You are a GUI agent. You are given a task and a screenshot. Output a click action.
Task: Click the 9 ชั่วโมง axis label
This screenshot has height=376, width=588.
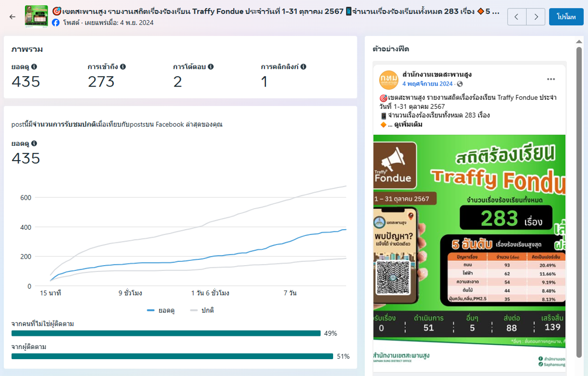pyautogui.click(x=131, y=293)
